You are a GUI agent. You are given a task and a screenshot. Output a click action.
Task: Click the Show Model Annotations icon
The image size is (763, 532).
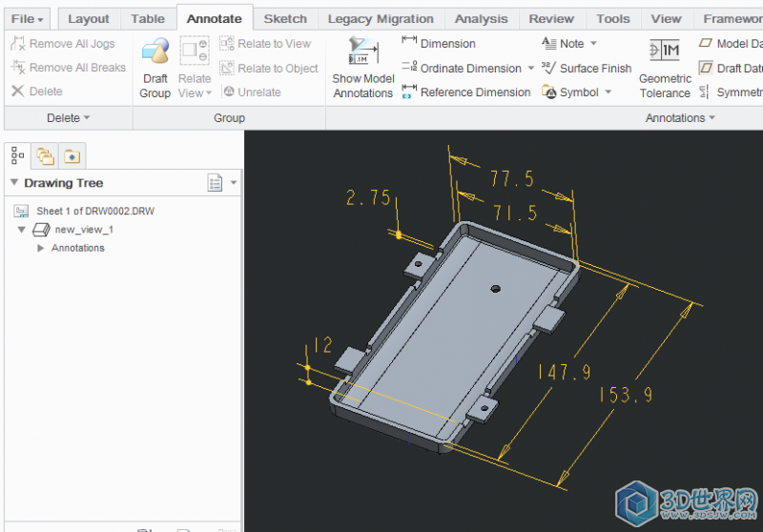pyautogui.click(x=362, y=52)
